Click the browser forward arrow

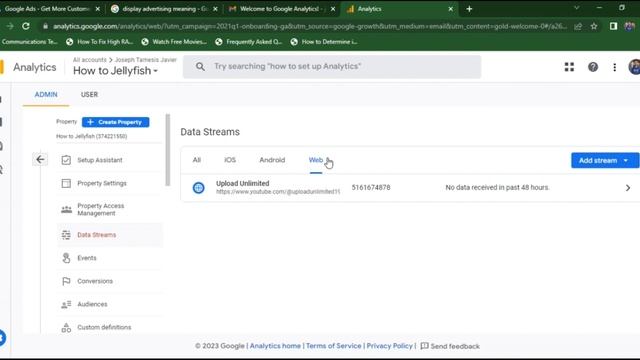pos(10,26)
